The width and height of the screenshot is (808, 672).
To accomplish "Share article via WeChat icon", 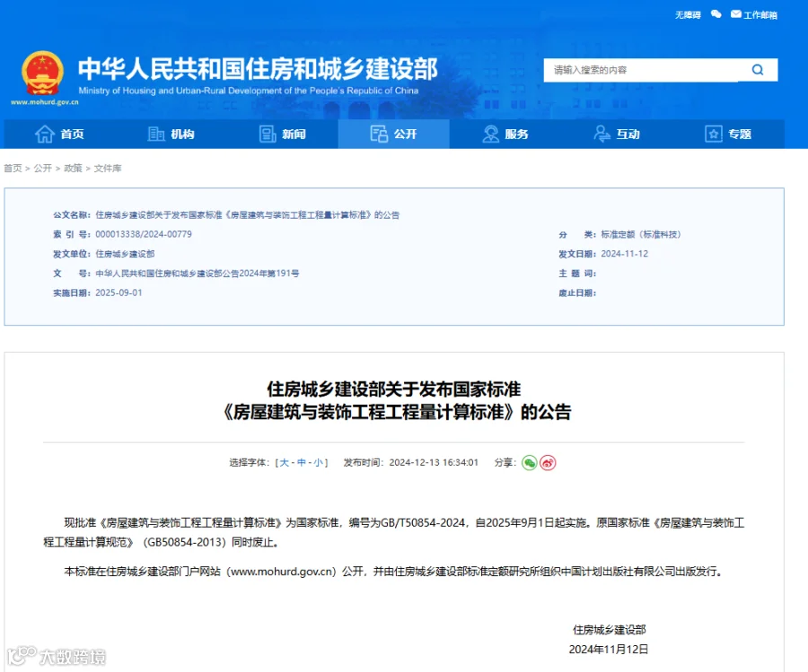I will click(x=529, y=462).
